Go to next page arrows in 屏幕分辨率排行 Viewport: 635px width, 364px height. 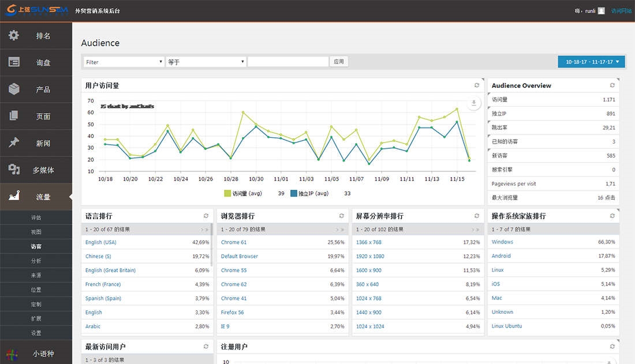tap(476, 230)
